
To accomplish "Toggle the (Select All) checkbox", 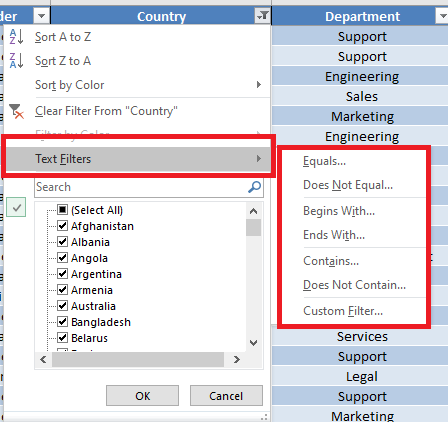I will [x=62, y=210].
